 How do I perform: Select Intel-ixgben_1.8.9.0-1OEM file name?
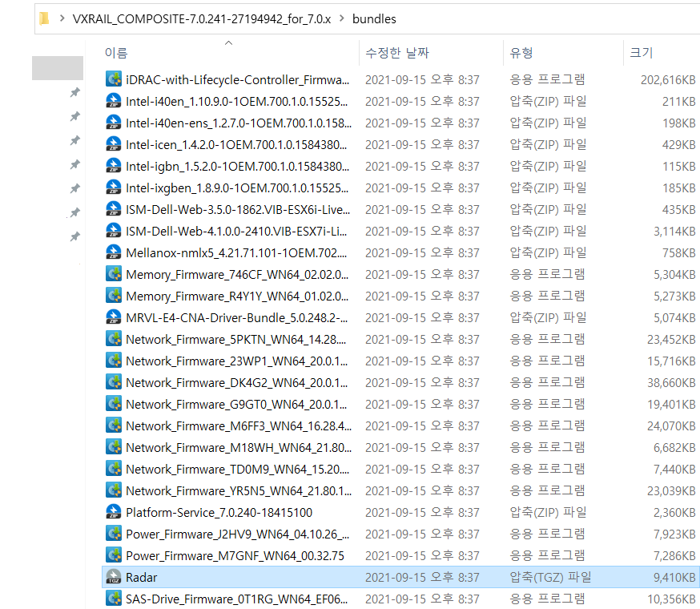point(236,188)
